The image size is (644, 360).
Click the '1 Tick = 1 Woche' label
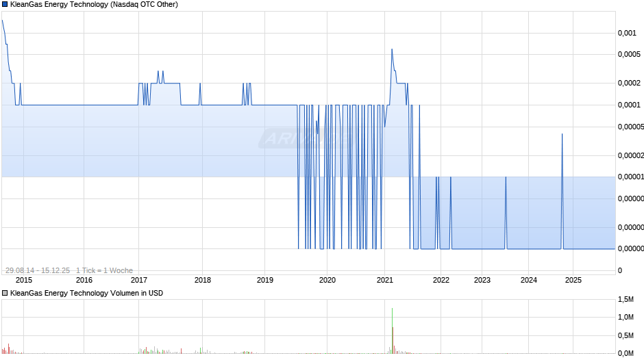pos(104,270)
